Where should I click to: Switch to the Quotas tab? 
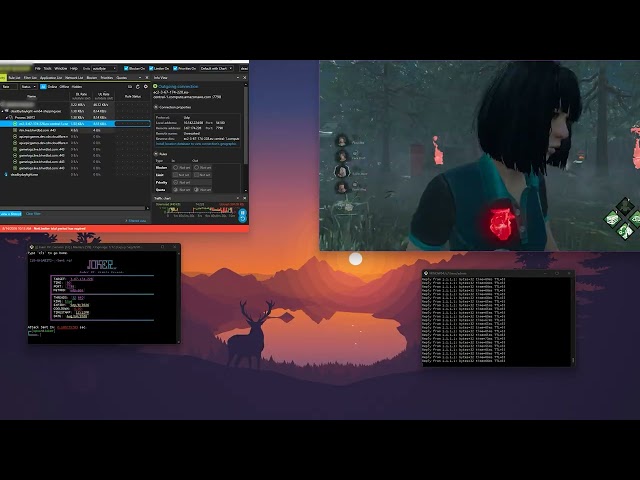122,78
